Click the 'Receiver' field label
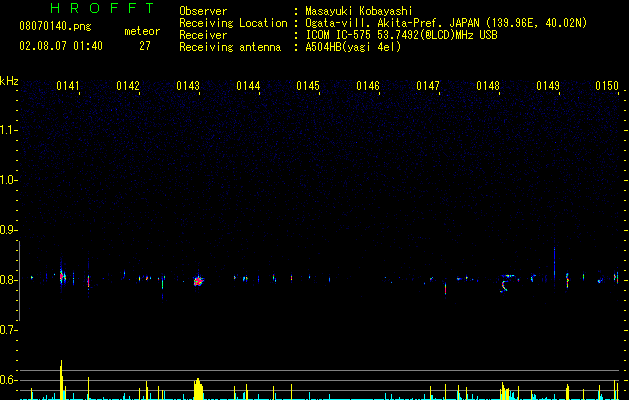This screenshot has width=629, height=400. click(x=203, y=35)
